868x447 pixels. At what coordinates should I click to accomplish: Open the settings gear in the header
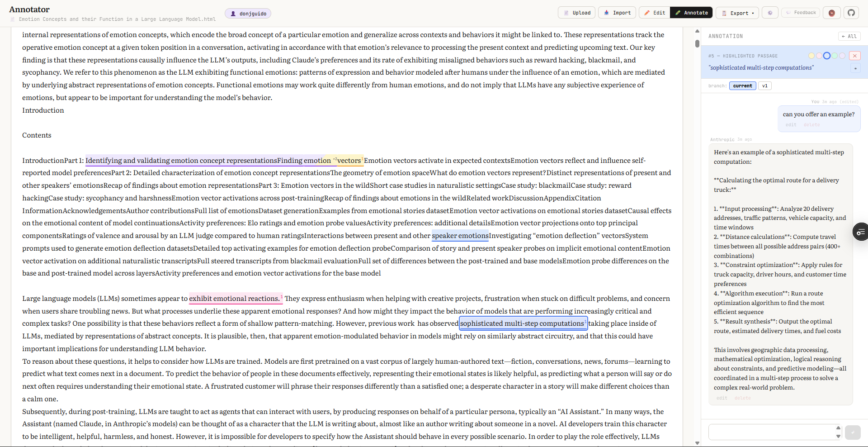point(770,13)
